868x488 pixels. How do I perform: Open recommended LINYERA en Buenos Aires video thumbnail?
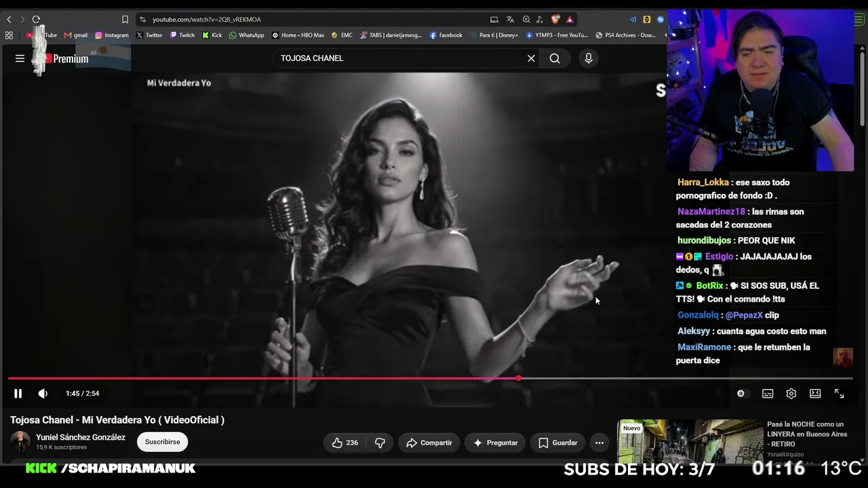coord(690,442)
